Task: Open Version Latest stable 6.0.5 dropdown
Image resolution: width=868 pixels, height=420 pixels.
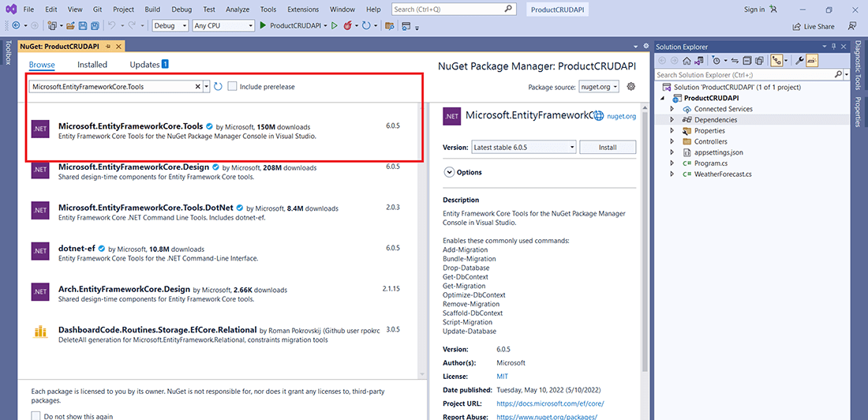Action: [524, 148]
